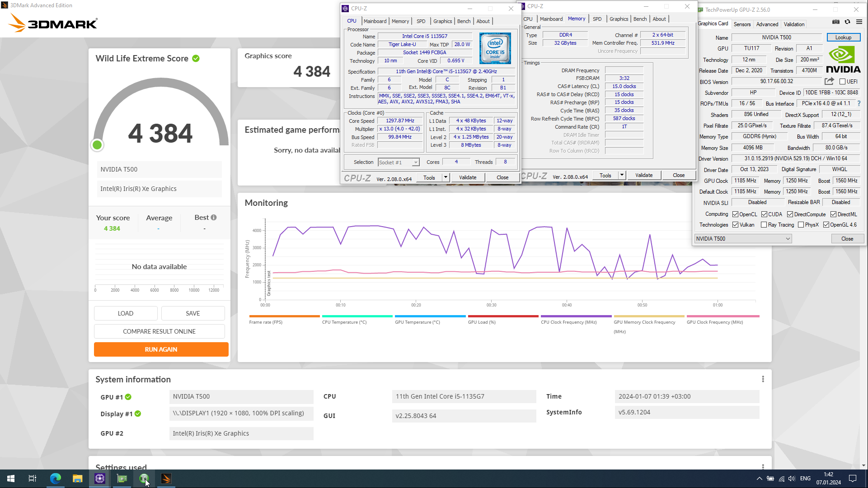Take a GPU-Z screenshot with the camera icon
This screenshot has width=868, height=488.
[x=836, y=22]
